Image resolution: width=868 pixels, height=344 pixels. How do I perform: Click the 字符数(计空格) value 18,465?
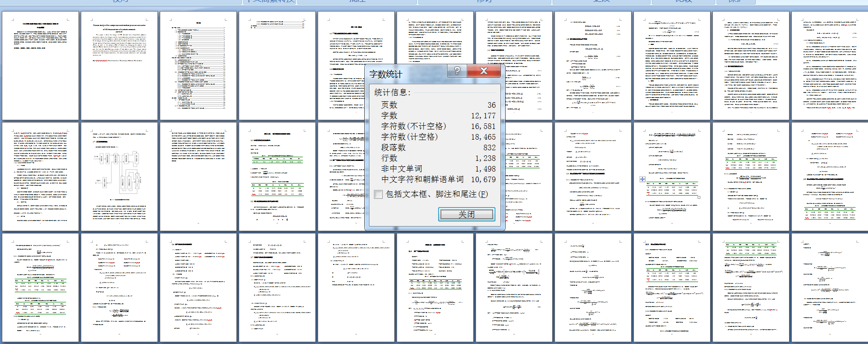pyautogui.click(x=483, y=137)
